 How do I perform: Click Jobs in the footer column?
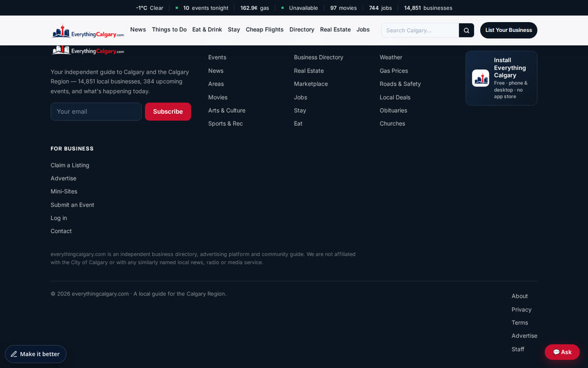click(x=300, y=98)
